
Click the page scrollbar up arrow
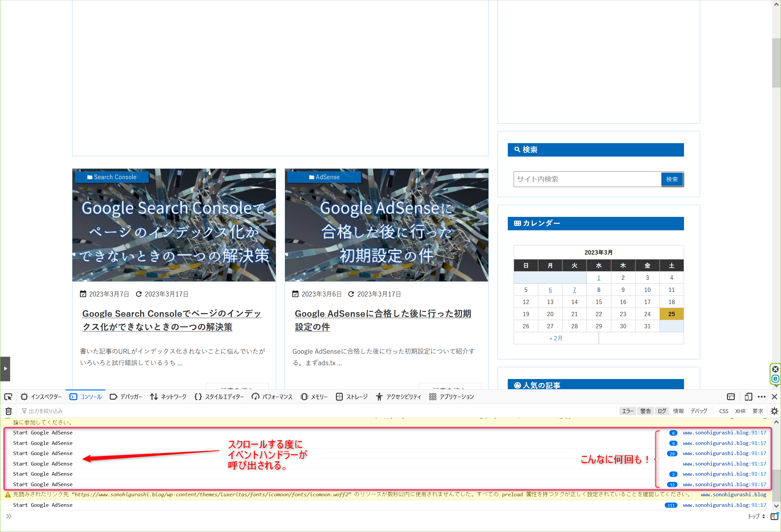pos(776,4)
